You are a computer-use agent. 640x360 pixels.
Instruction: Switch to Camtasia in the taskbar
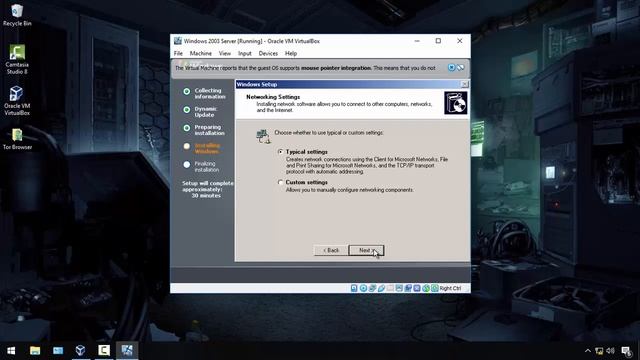tap(104, 350)
